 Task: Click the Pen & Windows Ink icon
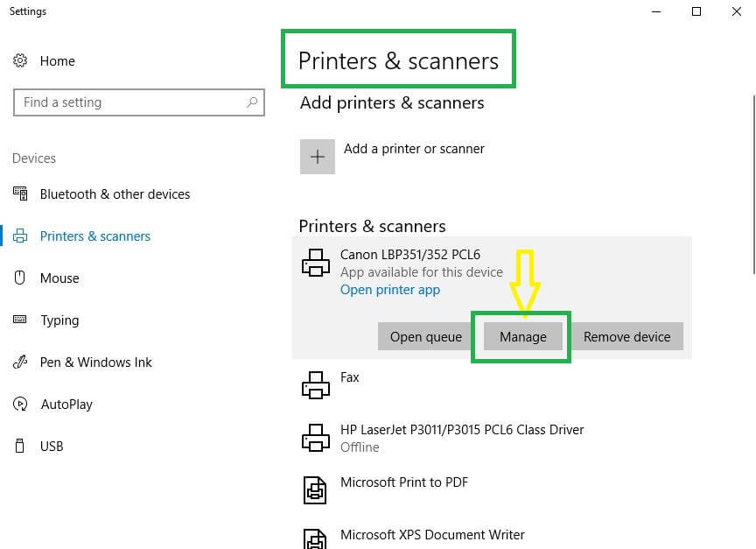[20, 362]
